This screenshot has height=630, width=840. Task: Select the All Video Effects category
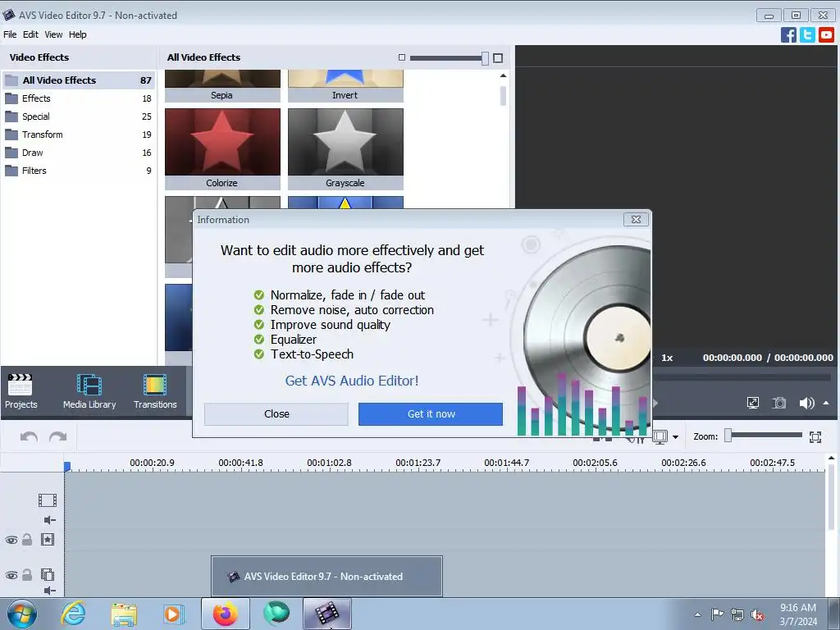point(79,80)
